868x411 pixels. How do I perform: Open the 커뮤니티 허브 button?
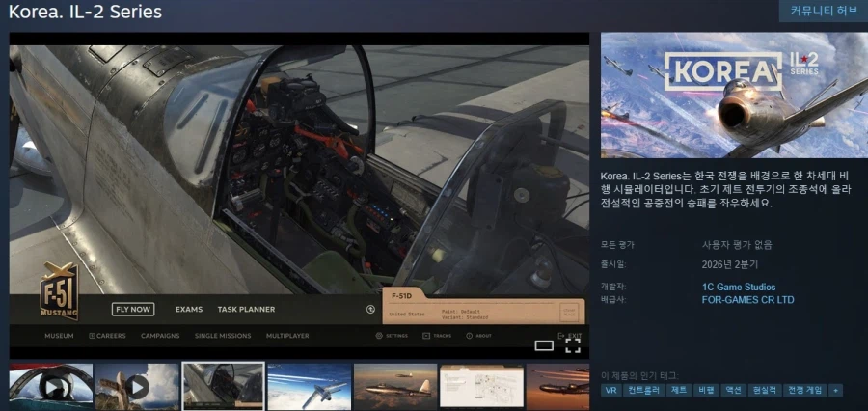click(x=823, y=12)
